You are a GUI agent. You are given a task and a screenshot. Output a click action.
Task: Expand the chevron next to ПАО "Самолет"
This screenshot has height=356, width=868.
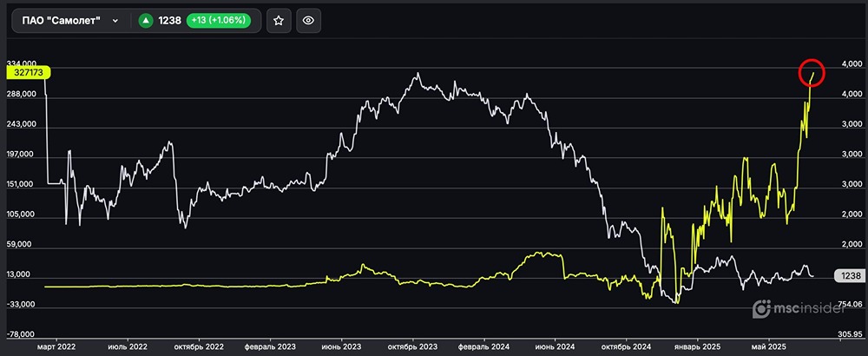(115, 21)
